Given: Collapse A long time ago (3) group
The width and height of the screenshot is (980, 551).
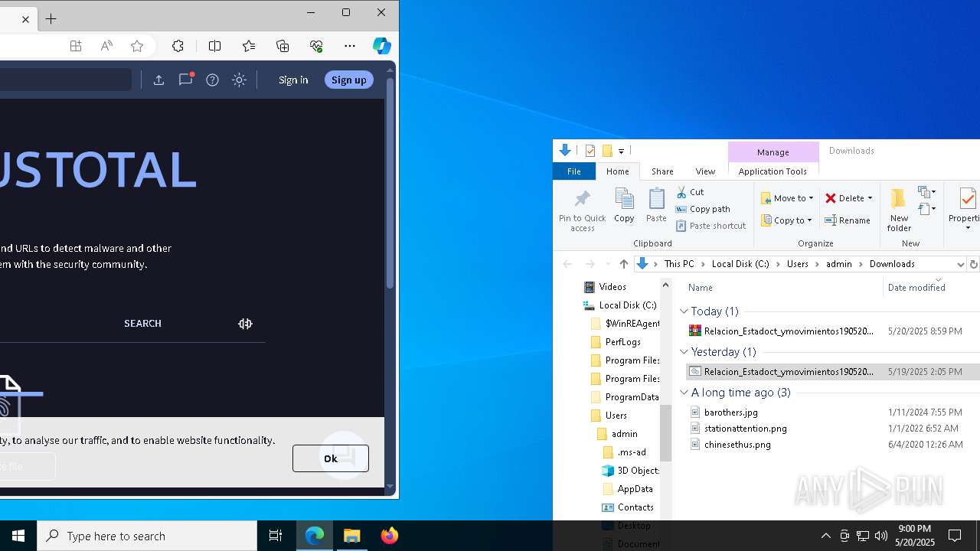Looking at the screenshot, I should pos(684,393).
